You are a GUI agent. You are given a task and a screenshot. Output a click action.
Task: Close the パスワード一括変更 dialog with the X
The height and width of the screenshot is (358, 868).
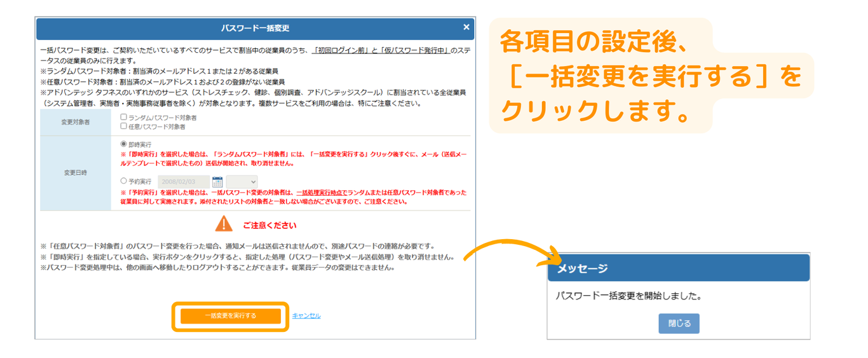click(466, 27)
